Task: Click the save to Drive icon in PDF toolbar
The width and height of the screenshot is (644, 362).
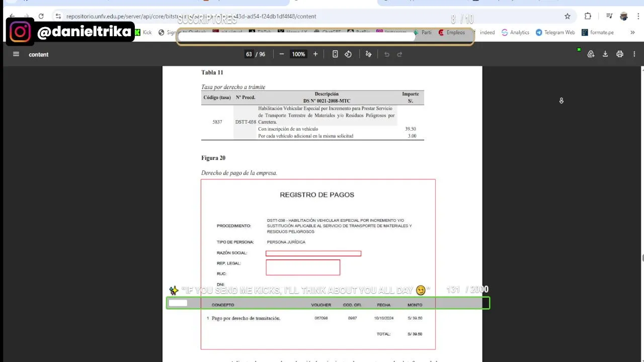Action: click(591, 54)
